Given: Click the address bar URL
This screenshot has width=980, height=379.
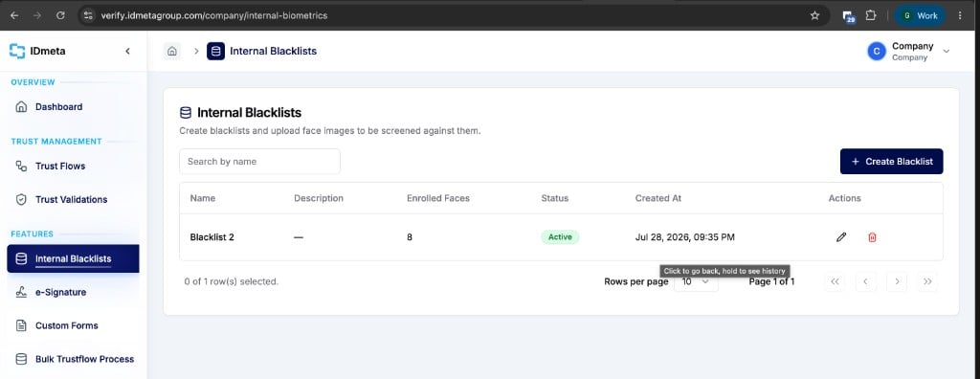Looking at the screenshot, I should point(214,15).
